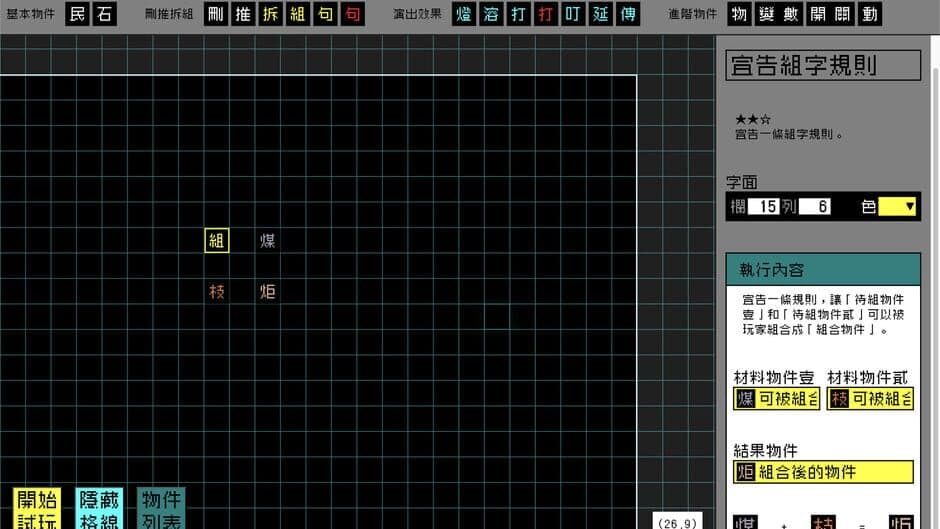This screenshot has width=940, height=529.
Task: Choose the 推 push tool
Action: pos(244,14)
